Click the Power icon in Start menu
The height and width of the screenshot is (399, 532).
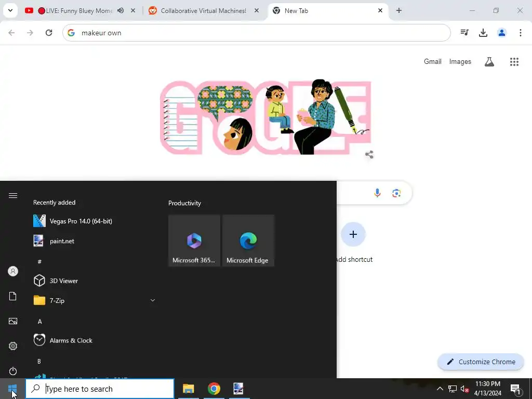point(13,371)
